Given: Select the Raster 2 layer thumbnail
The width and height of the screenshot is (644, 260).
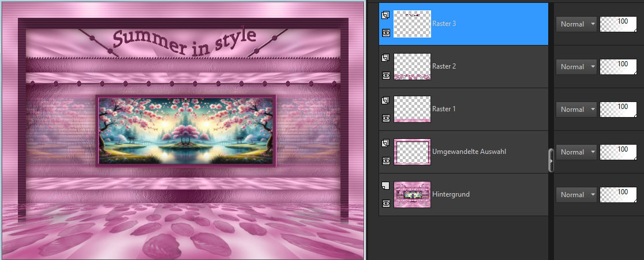Looking at the screenshot, I should (412, 66).
